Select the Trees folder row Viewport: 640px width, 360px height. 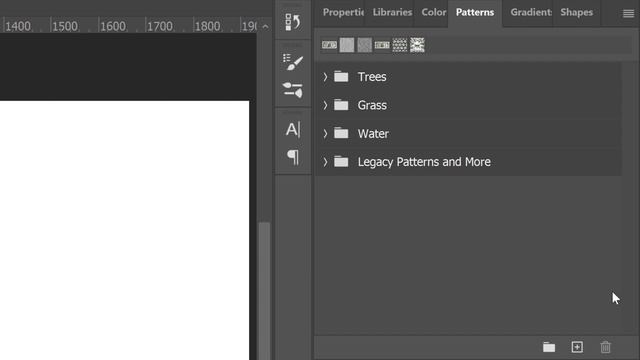(x=469, y=77)
